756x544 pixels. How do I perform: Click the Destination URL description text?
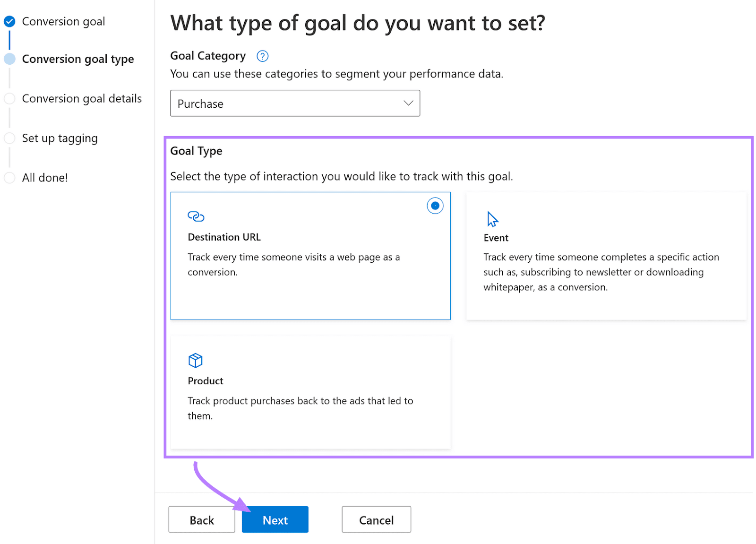coord(293,265)
